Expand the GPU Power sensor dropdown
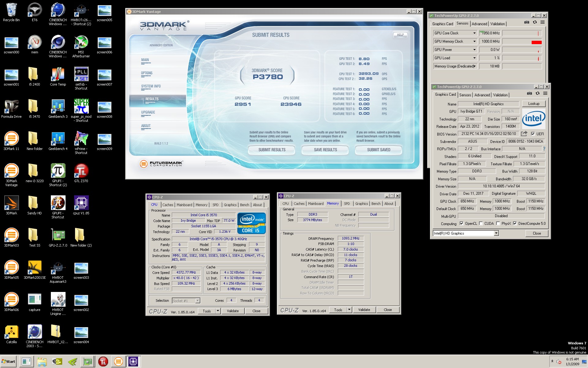 pos(474,50)
